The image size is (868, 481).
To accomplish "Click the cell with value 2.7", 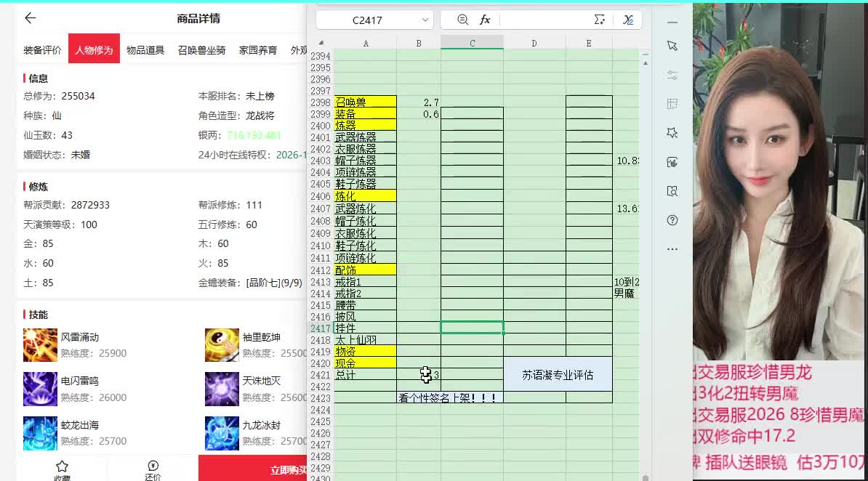I will click(419, 102).
